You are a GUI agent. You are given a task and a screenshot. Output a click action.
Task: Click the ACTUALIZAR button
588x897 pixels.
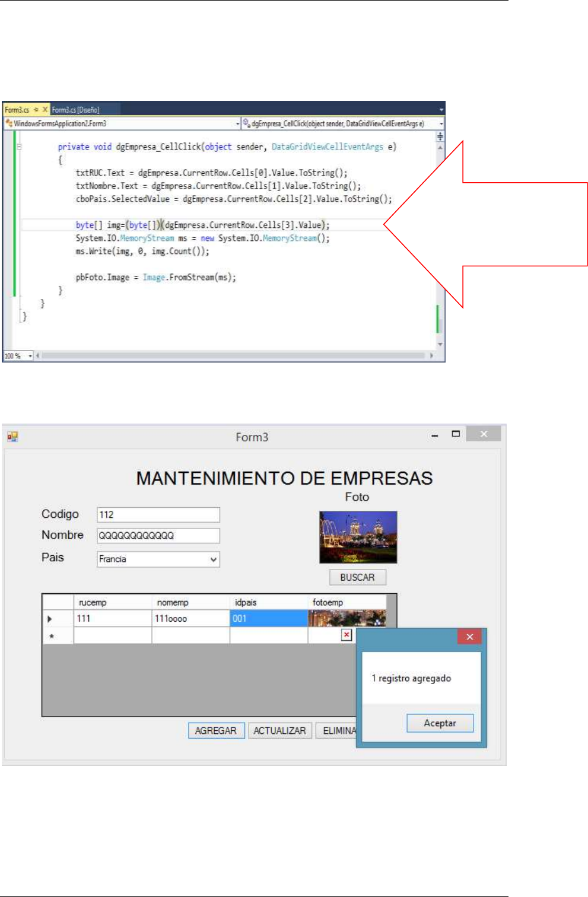point(280,731)
